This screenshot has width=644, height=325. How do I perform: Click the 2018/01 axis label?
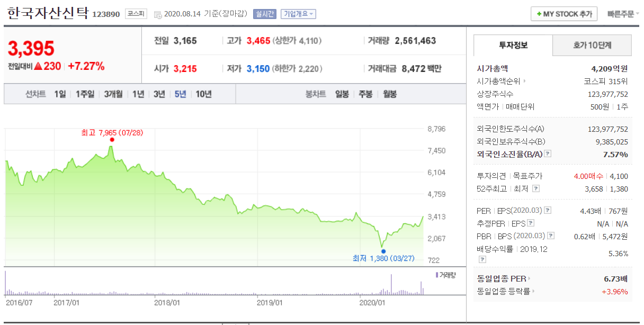click(167, 303)
